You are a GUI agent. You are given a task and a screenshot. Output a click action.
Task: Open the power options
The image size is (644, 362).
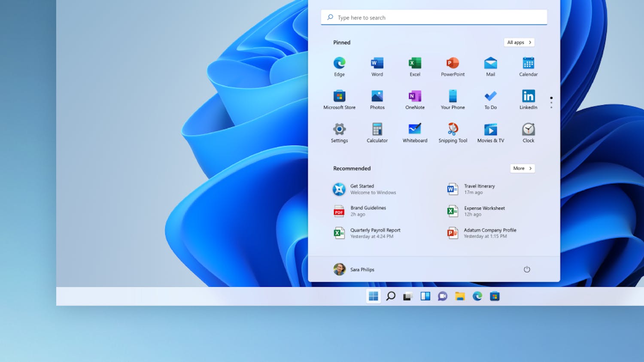(x=527, y=269)
